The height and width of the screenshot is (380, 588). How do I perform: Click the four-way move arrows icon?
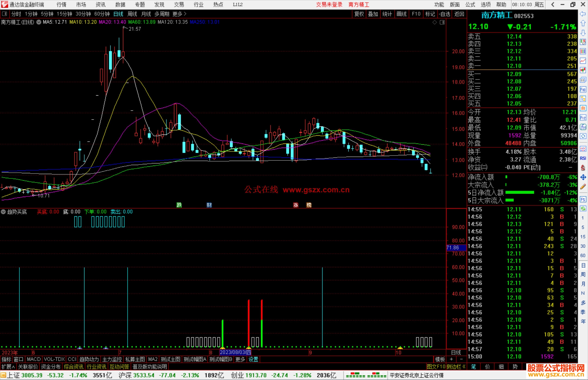point(583,177)
